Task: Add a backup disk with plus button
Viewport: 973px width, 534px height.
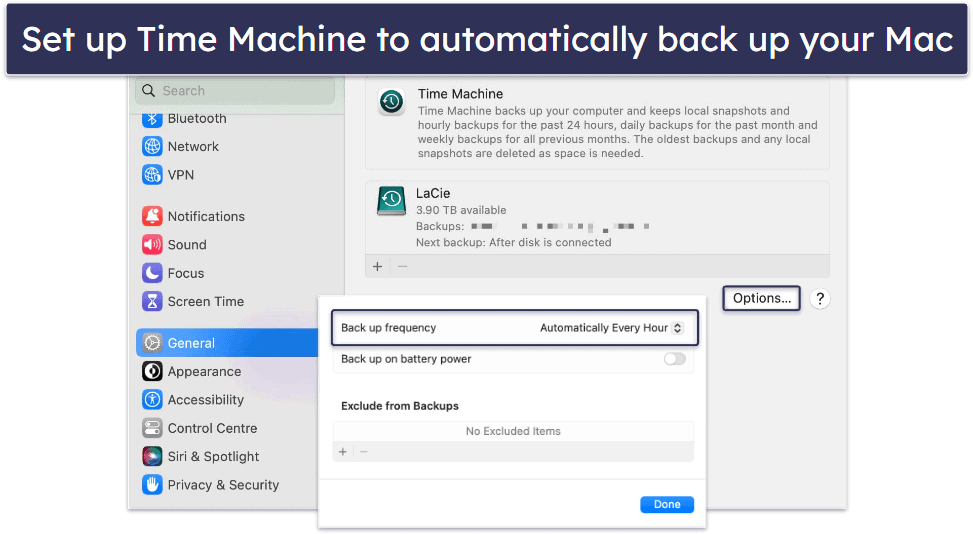Action: 377,267
